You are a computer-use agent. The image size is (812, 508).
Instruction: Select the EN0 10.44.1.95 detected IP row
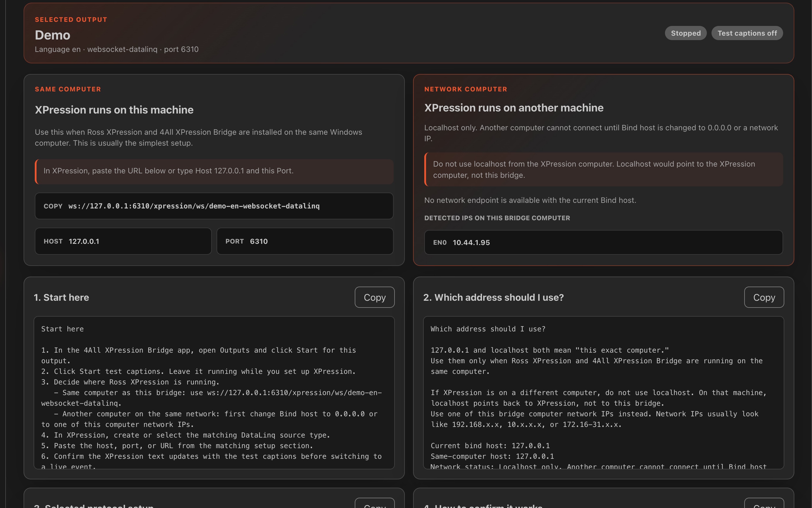click(x=603, y=242)
